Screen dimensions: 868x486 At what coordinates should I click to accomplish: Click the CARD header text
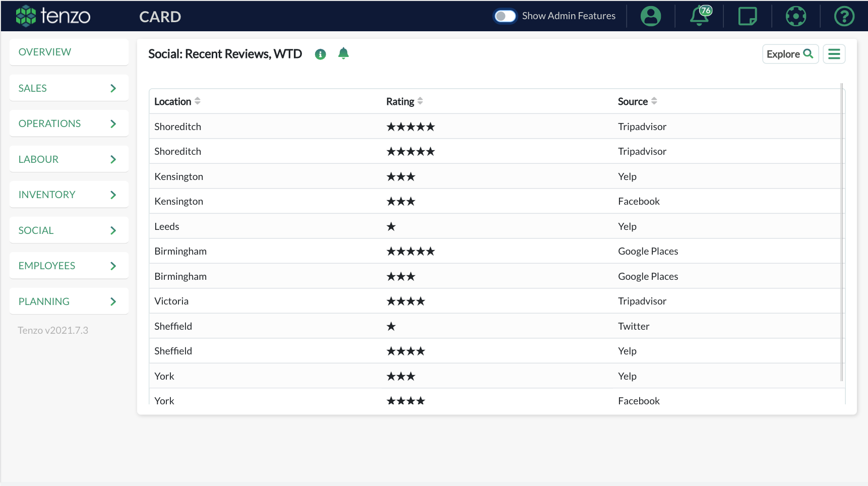(x=160, y=17)
